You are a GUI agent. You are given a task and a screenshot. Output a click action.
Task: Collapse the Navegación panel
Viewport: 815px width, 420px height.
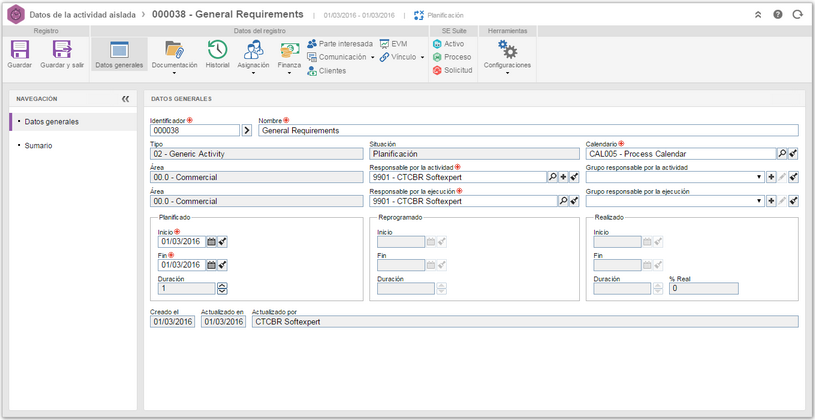click(x=125, y=99)
